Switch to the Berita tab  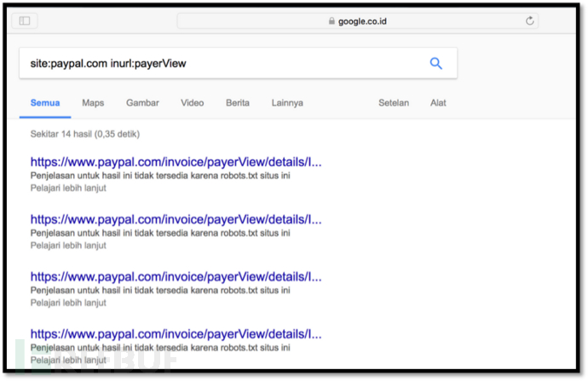[x=238, y=103]
